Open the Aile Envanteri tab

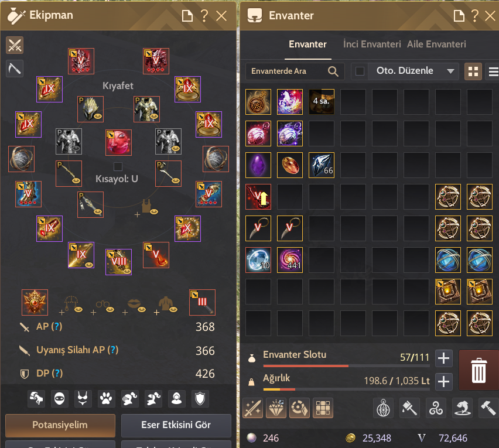click(436, 45)
